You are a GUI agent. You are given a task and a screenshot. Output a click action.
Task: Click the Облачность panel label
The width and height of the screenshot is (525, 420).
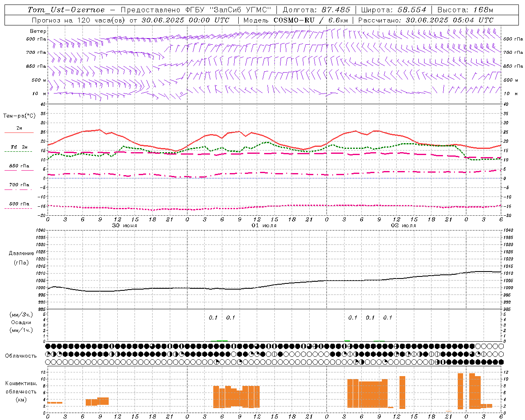point(21,356)
